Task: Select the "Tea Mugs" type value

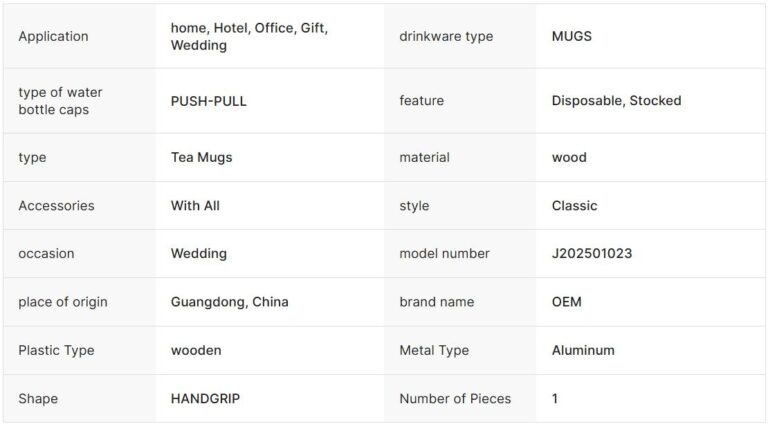Action: click(201, 157)
